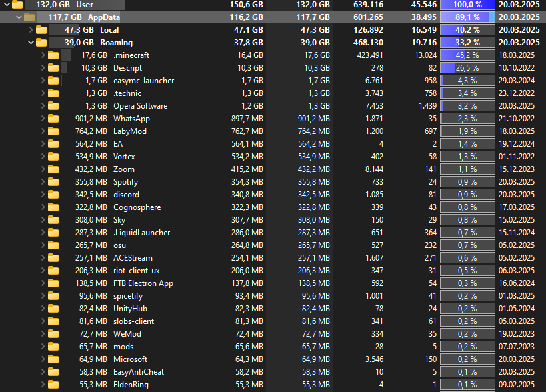Image resolution: width=546 pixels, height=392 pixels.
Task: Click the LabyMod folder icon
Action: (53, 131)
